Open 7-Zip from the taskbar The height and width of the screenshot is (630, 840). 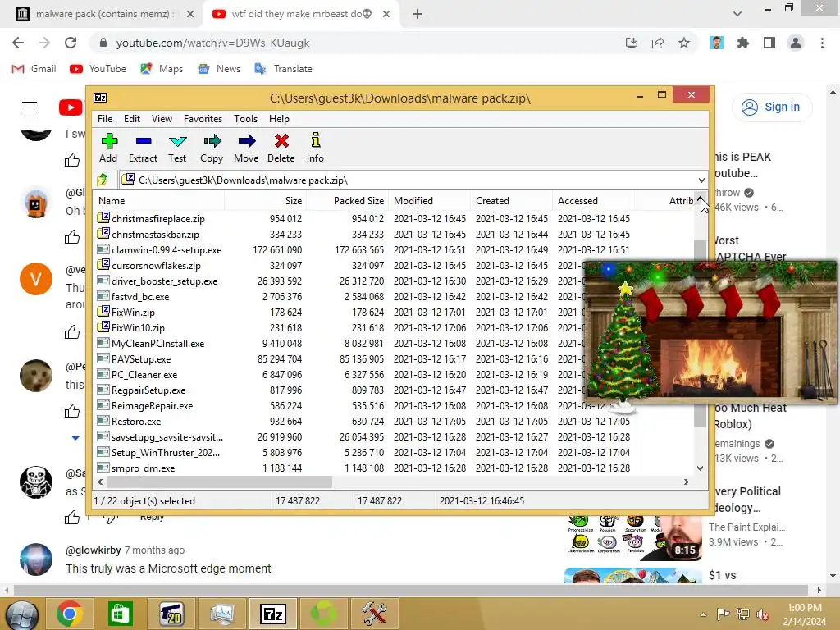(x=272, y=614)
